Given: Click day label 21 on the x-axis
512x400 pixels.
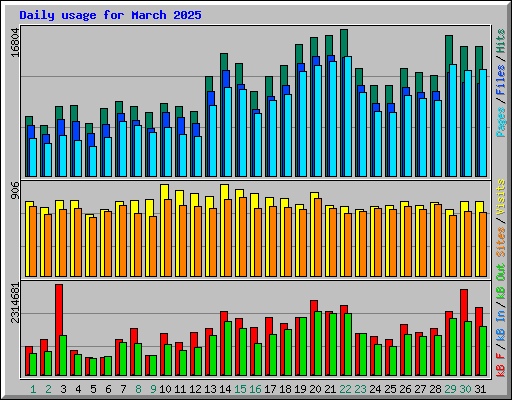Looking at the screenshot, I should 330,389.
